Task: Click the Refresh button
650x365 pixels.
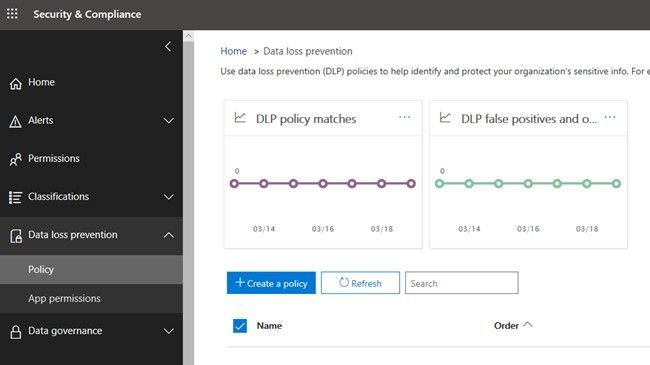Action: pos(360,283)
